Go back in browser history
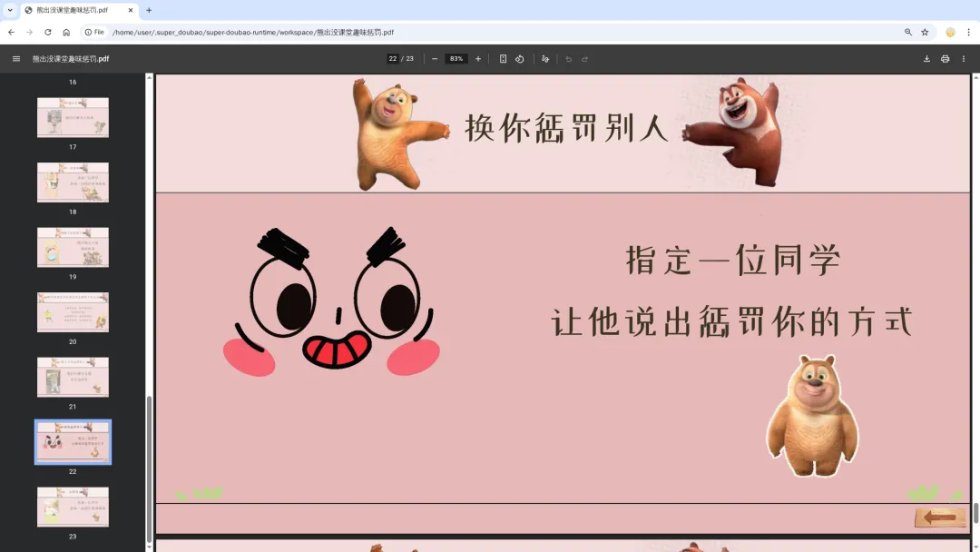This screenshot has width=980, height=552. (11, 32)
